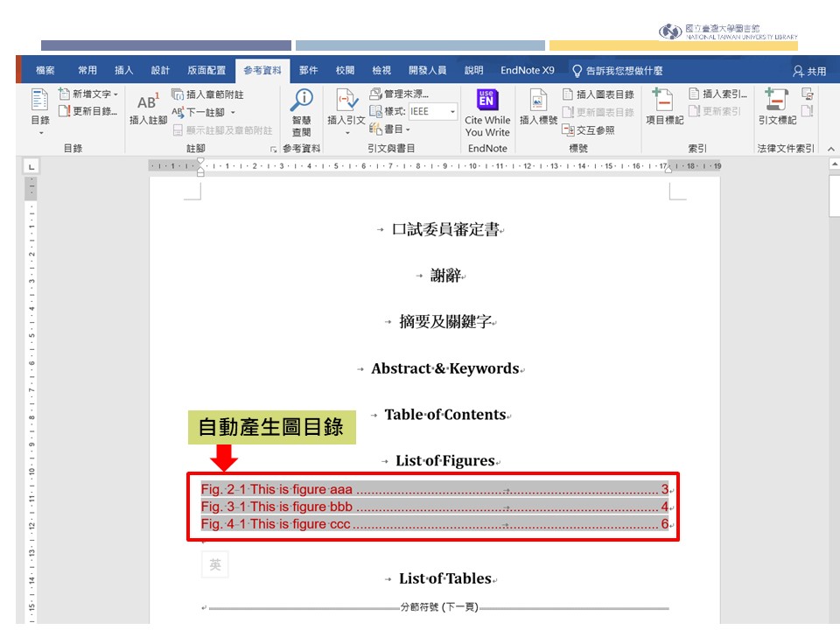Switch to the 常用 tab
840x630 pixels.
tap(87, 70)
